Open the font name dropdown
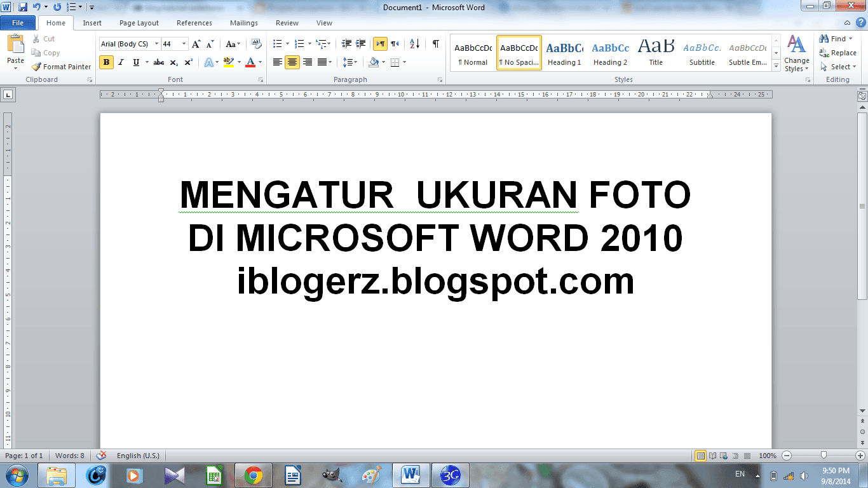868x488 pixels. (156, 44)
